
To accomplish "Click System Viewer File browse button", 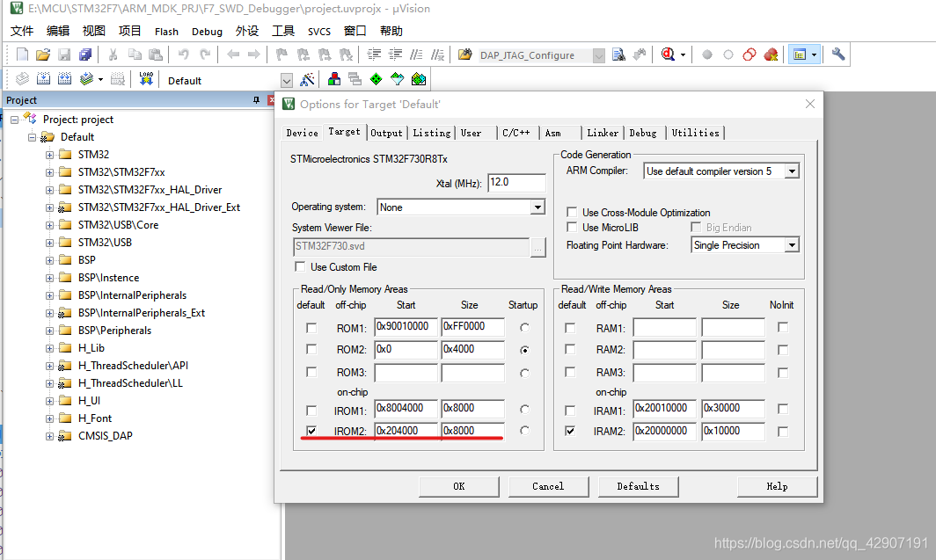I will 537,247.
